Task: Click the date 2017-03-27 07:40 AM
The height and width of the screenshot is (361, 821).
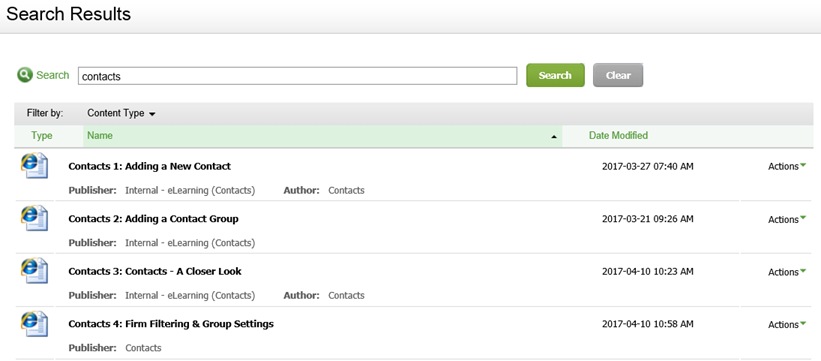Action: click(x=648, y=167)
